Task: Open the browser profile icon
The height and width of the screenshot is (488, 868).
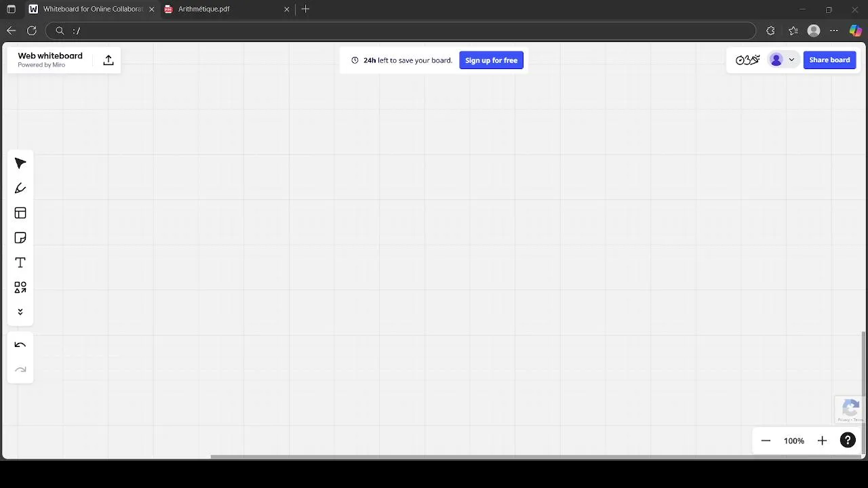Action: pyautogui.click(x=814, y=30)
